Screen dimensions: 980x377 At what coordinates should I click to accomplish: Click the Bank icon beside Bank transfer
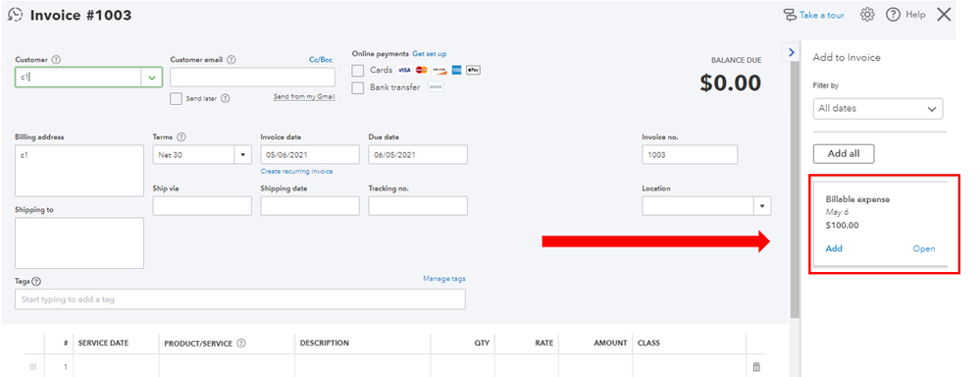point(436,87)
